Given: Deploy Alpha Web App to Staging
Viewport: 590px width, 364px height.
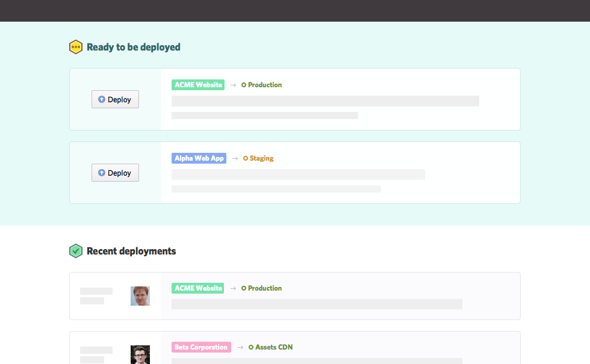Looking at the screenshot, I should click(x=115, y=172).
